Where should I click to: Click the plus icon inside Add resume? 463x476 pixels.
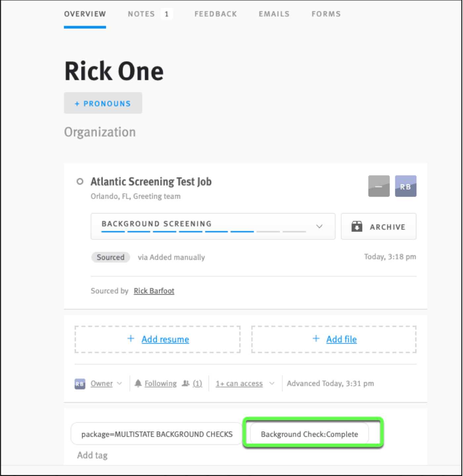click(131, 339)
